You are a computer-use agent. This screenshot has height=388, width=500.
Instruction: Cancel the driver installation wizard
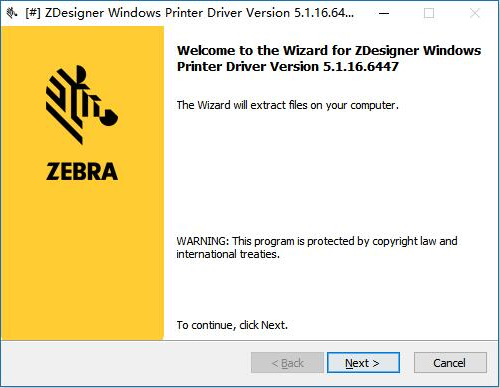point(450,363)
